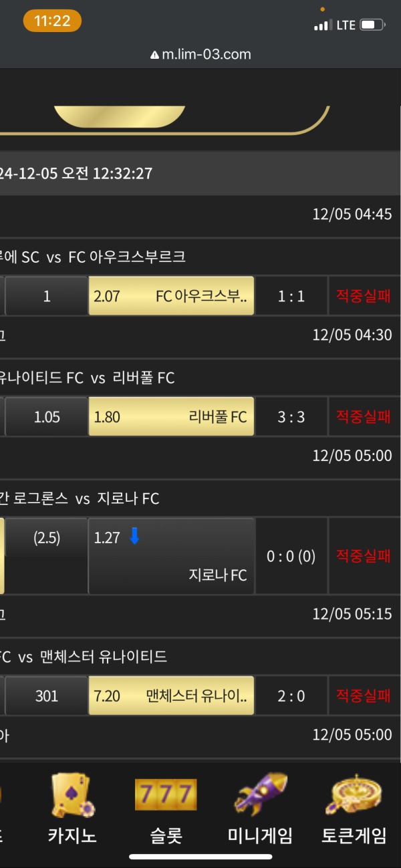The height and width of the screenshot is (868, 401).
Task: Tap the (2.5) handicap cell
Action: pyautogui.click(x=47, y=539)
